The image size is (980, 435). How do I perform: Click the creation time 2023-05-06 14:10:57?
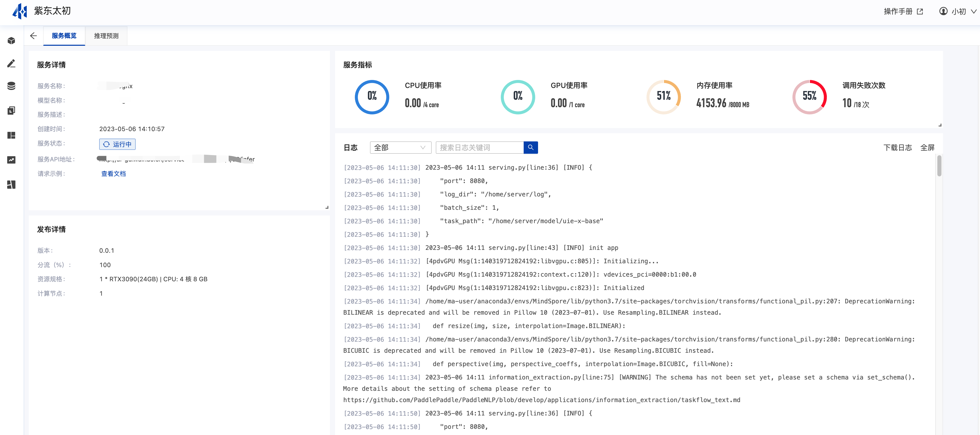tap(132, 129)
